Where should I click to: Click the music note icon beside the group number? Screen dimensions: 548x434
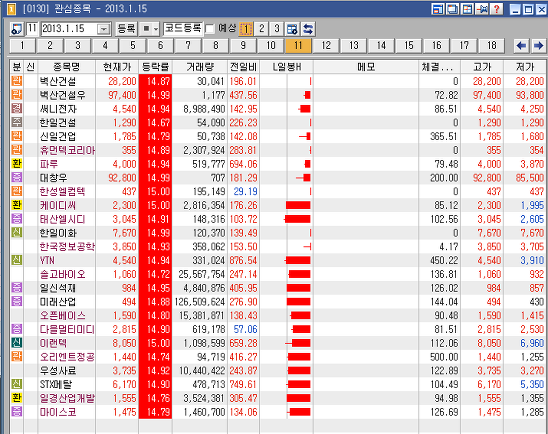click(x=16, y=29)
